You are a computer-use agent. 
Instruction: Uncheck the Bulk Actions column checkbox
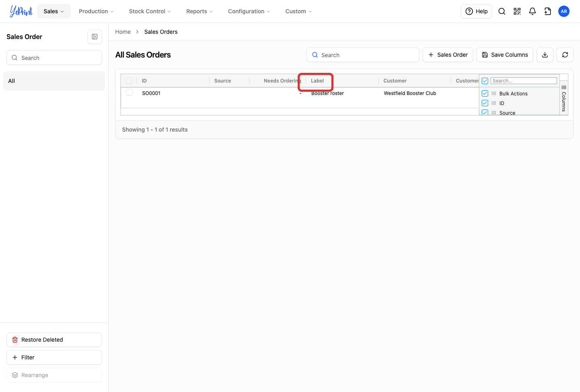pos(485,93)
